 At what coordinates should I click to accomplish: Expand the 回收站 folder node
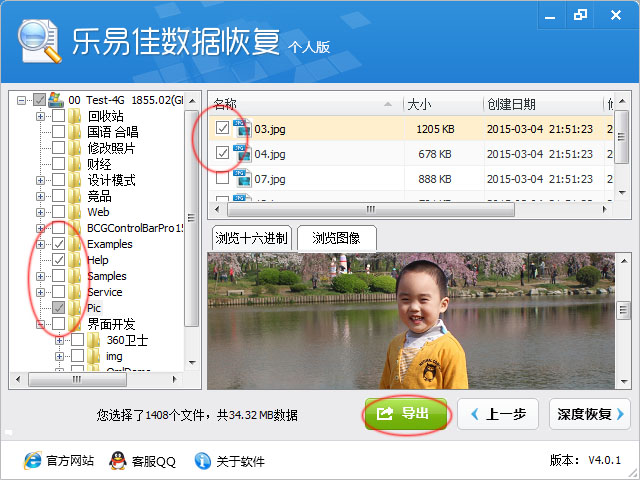click(x=40, y=116)
